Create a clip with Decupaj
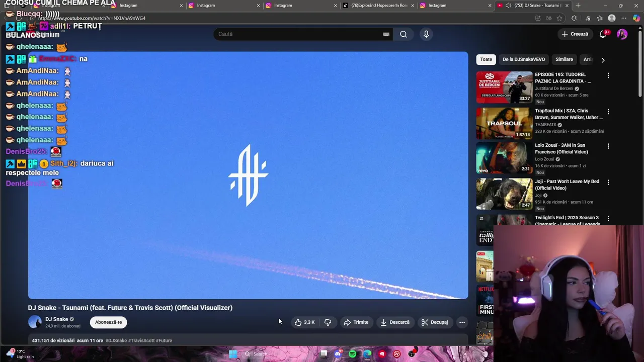Viewport: 644px width, 362px height. coord(435,322)
